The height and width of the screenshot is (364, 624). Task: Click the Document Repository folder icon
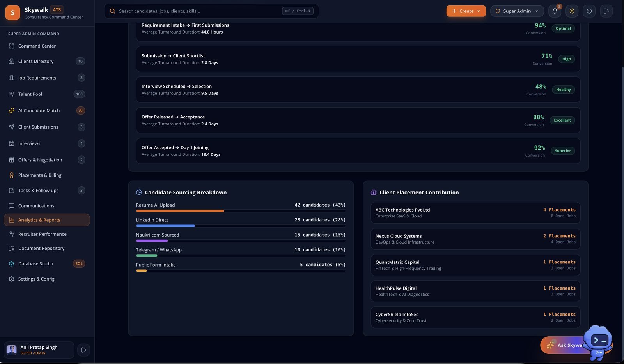(x=12, y=249)
